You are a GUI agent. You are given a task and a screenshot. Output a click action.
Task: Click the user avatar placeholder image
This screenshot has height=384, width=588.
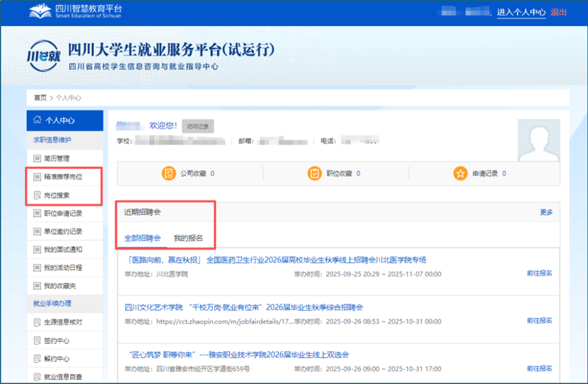coord(539,141)
